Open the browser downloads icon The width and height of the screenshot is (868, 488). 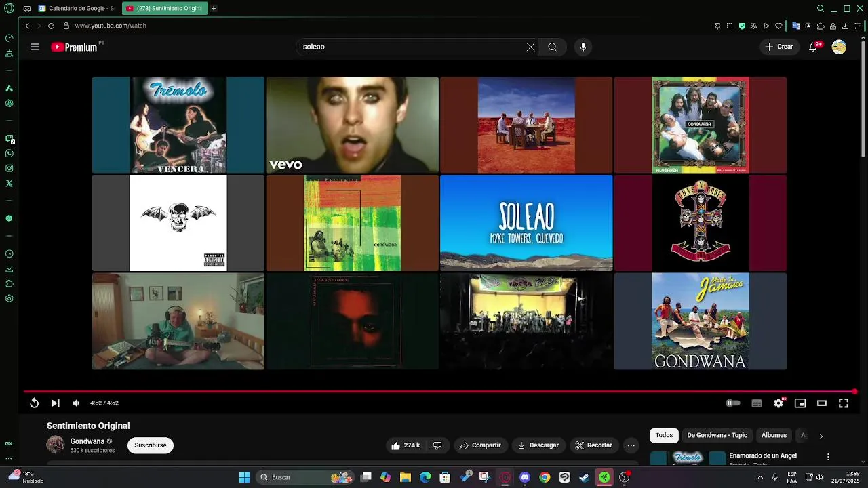pyautogui.click(x=845, y=26)
